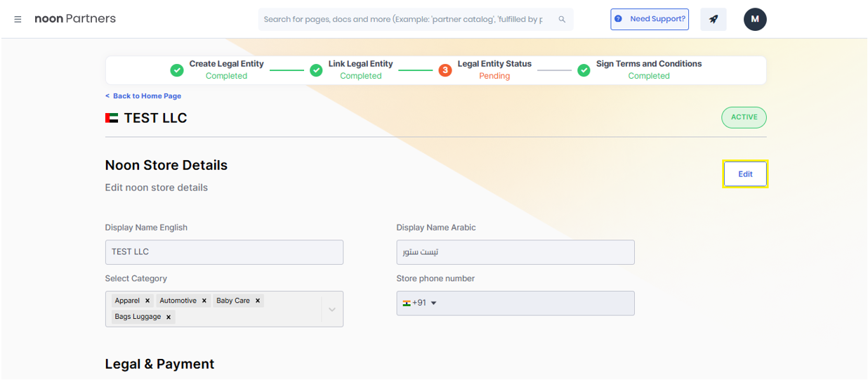Click the noon Partners logo

pyautogui.click(x=75, y=19)
